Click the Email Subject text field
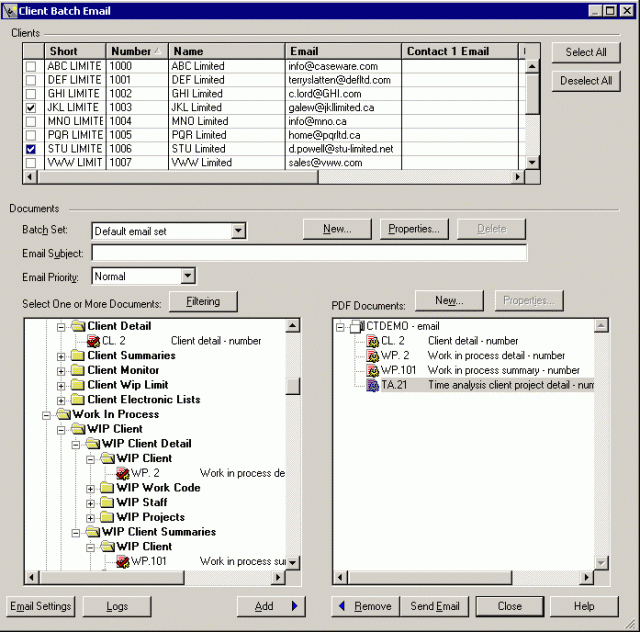 pyautogui.click(x=309, y=254)
